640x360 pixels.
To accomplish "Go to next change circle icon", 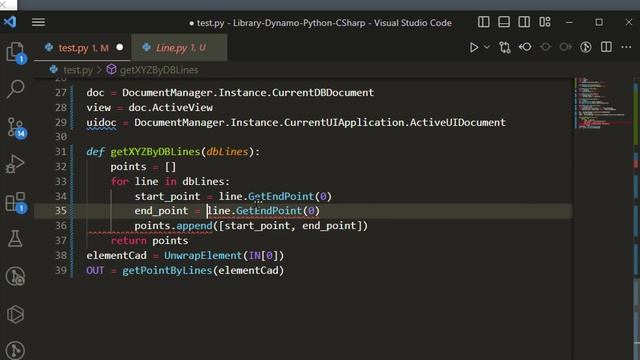I will click(565, 47).
